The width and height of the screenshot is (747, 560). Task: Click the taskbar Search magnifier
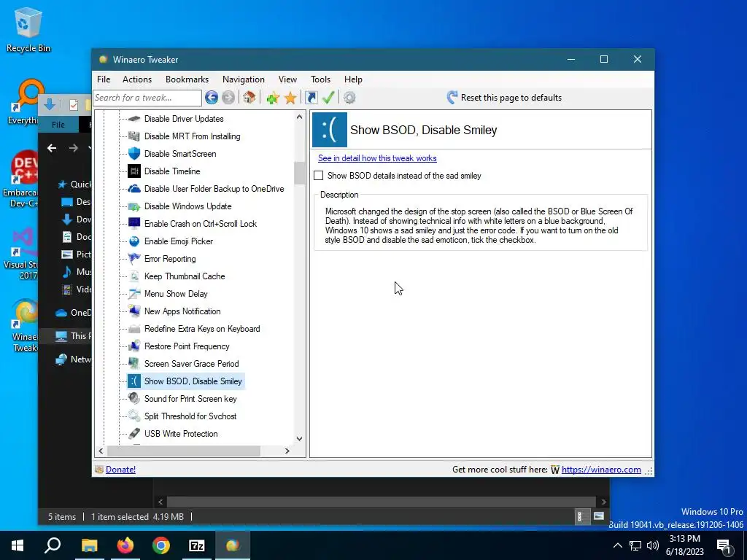53,545
